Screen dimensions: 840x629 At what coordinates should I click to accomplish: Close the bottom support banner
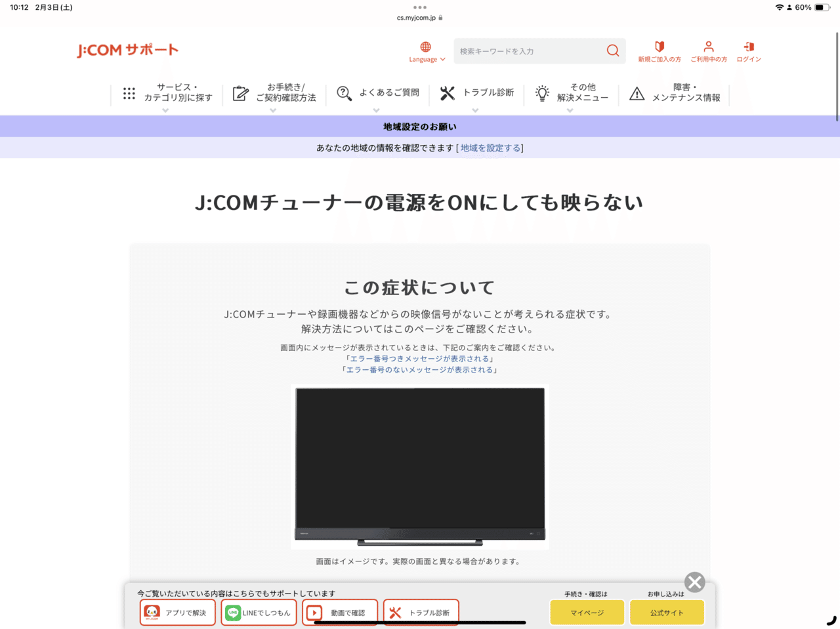click(695, 582)
